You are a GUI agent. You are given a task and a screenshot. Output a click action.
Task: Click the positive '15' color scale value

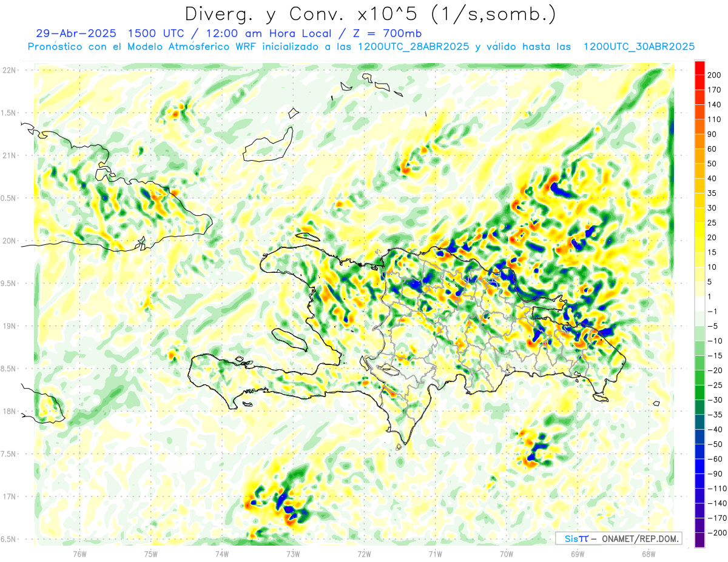pos(713,252)
